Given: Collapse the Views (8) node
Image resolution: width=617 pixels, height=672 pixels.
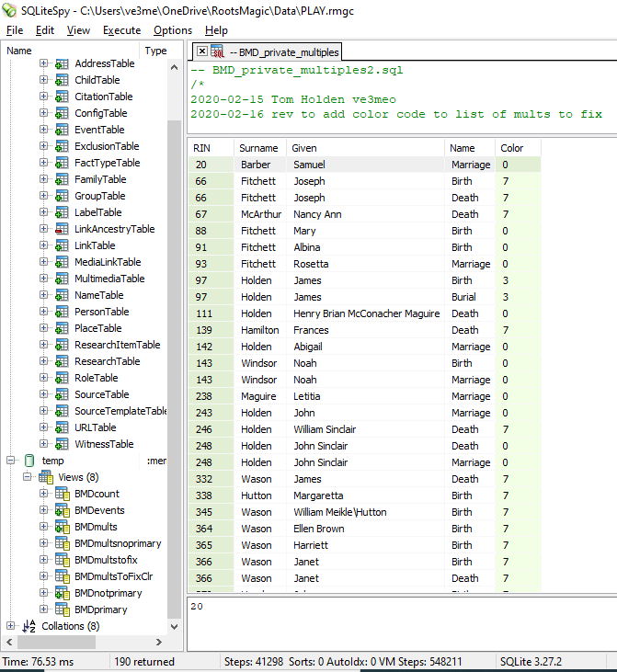Looking at the screenshot, I should pos(27,477).
